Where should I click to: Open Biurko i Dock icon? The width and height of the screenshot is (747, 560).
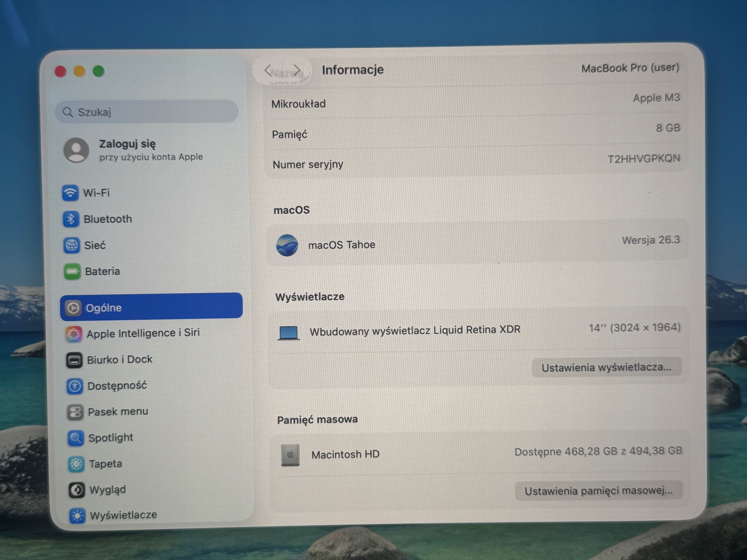(x=74, y=360)
